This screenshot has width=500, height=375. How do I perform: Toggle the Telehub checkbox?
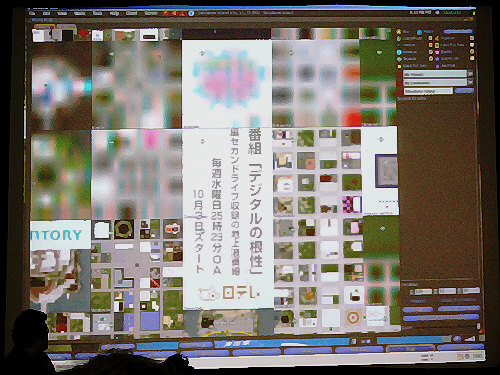tap(472, 38)
